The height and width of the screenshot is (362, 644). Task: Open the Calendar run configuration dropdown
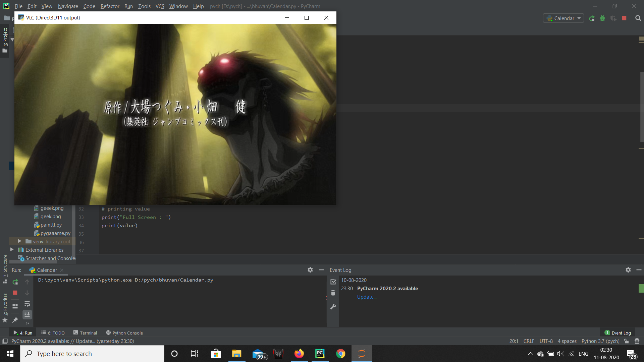click(x=563, y=18)
